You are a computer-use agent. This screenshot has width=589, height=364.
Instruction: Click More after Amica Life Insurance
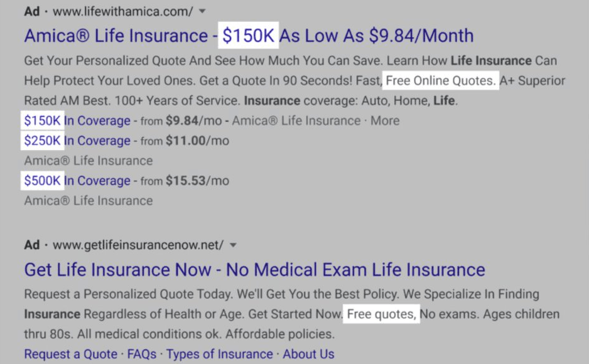384,120
